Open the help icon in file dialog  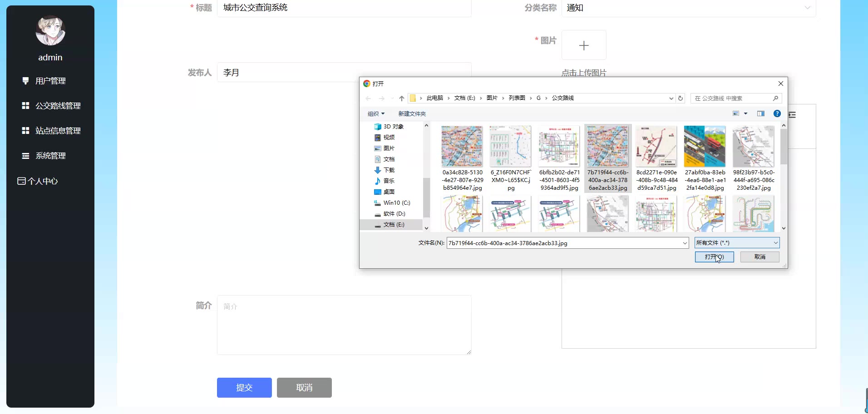point(777,113)
